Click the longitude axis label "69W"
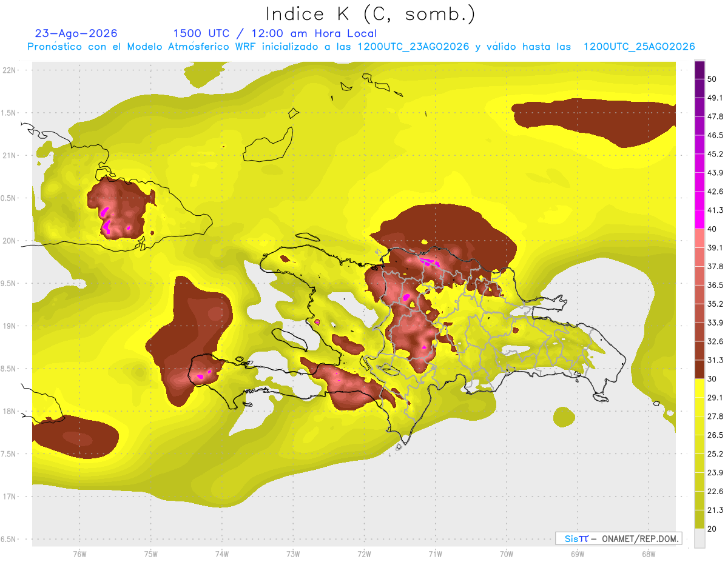The height and width of the screenshot is (562, 728). click(x=577, y=554)
